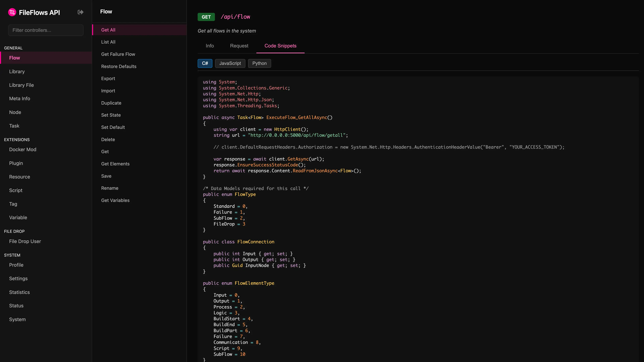This screenshot has height=362, width=644.
Task: Click the FlowConnection class name
Action: pyautogui.click(x=256, y=242)
